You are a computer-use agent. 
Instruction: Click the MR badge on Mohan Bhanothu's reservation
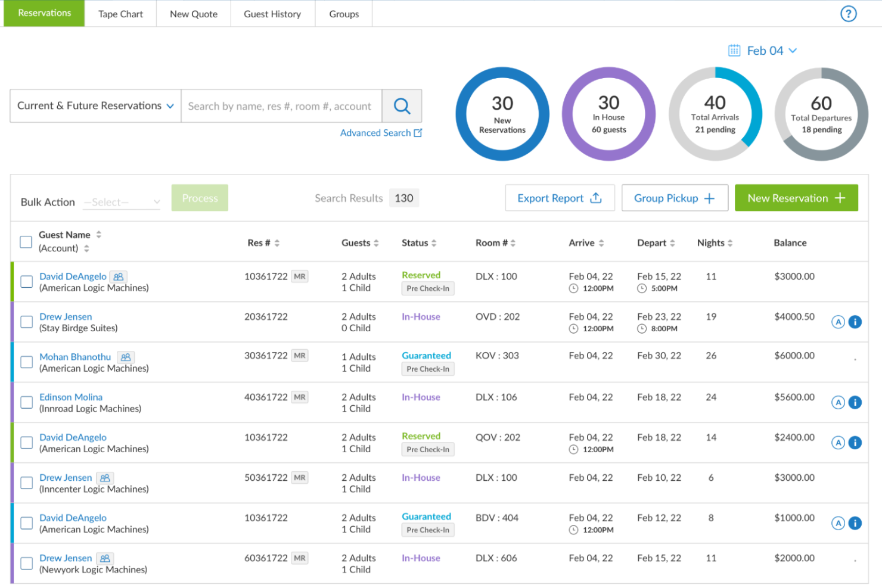coord(300,355)
